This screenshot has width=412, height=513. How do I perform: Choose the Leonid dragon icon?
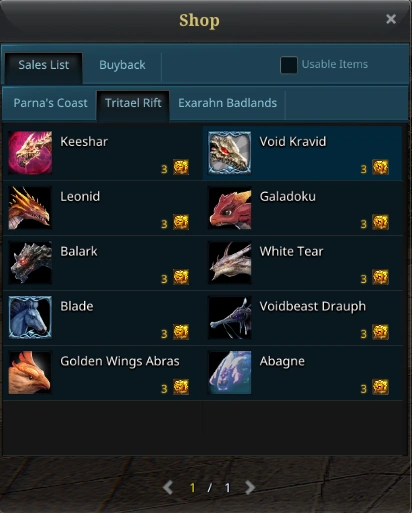(x=30, y=208)
